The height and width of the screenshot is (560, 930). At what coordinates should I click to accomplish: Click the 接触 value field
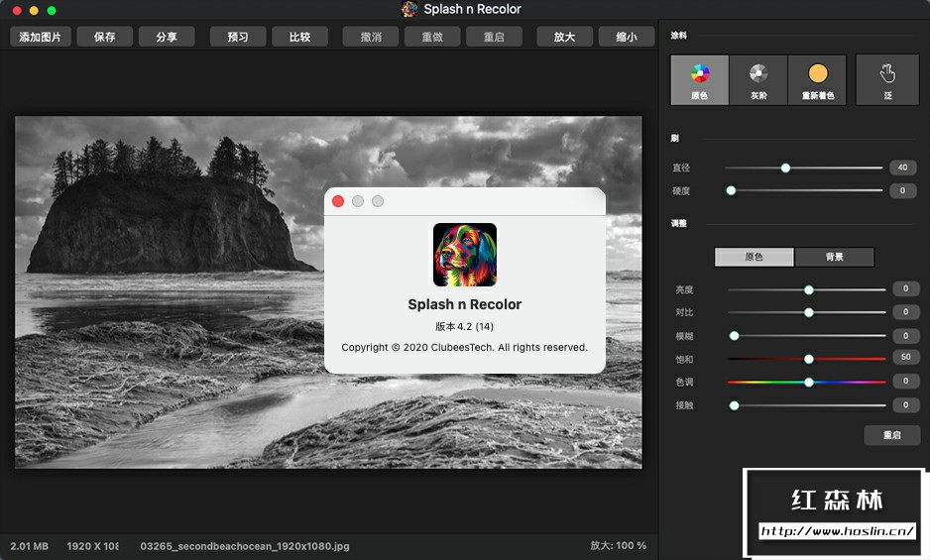tap(905, 404)
